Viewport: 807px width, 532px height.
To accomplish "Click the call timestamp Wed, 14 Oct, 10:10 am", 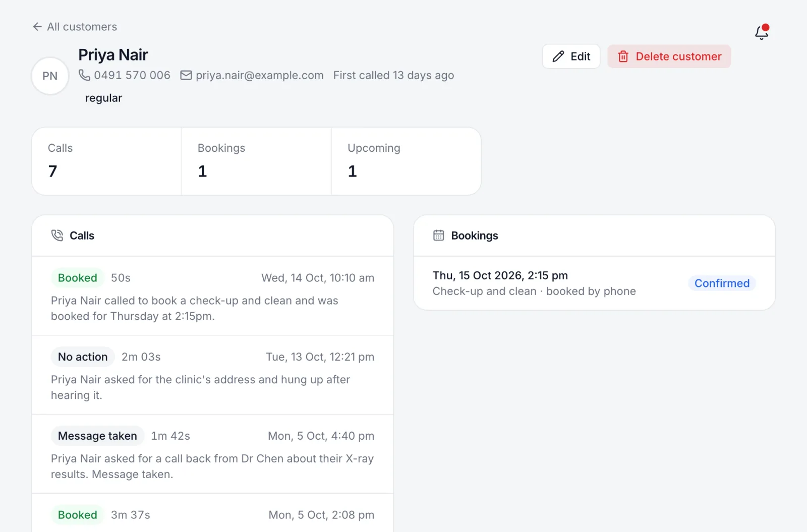I will (x=318, y=278).
